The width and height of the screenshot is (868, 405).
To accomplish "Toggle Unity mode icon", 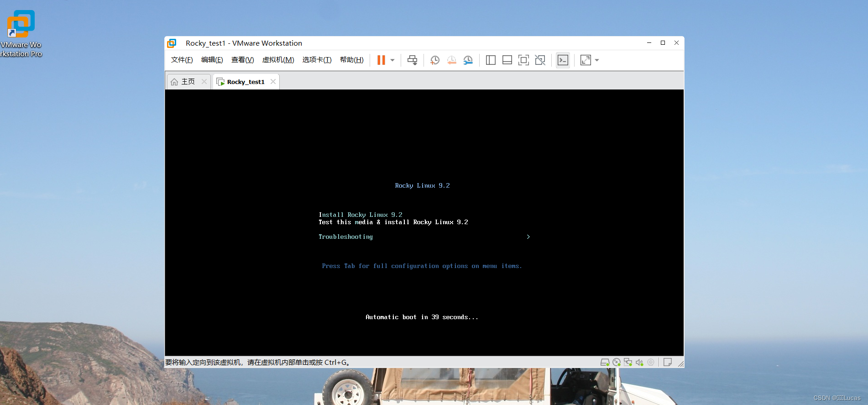I will pyautogui.click(x=540, y=60).
